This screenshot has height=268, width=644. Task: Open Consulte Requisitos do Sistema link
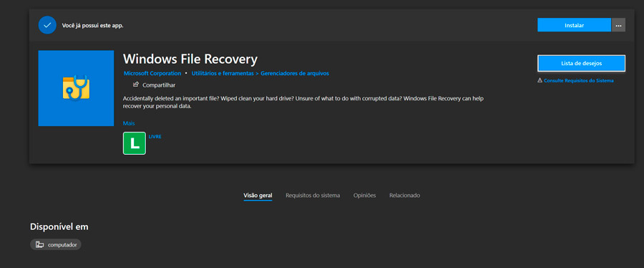click(579, 80)
